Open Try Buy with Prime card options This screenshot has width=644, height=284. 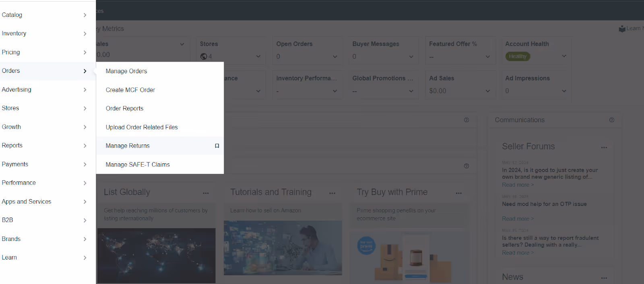point(458,193)
